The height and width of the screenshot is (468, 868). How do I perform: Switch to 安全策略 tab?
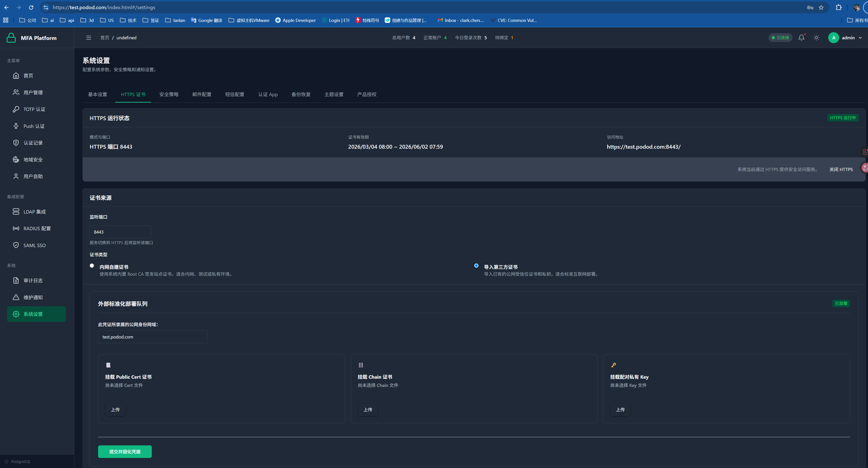[169, 94]
